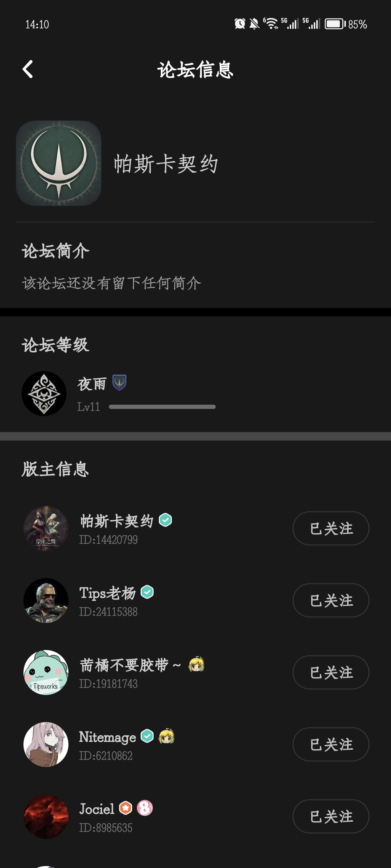The image size is (391, 868).
Task: Tap emoji badge next to Nitemage
Action: pyautogui.click(x=167, y=736)
